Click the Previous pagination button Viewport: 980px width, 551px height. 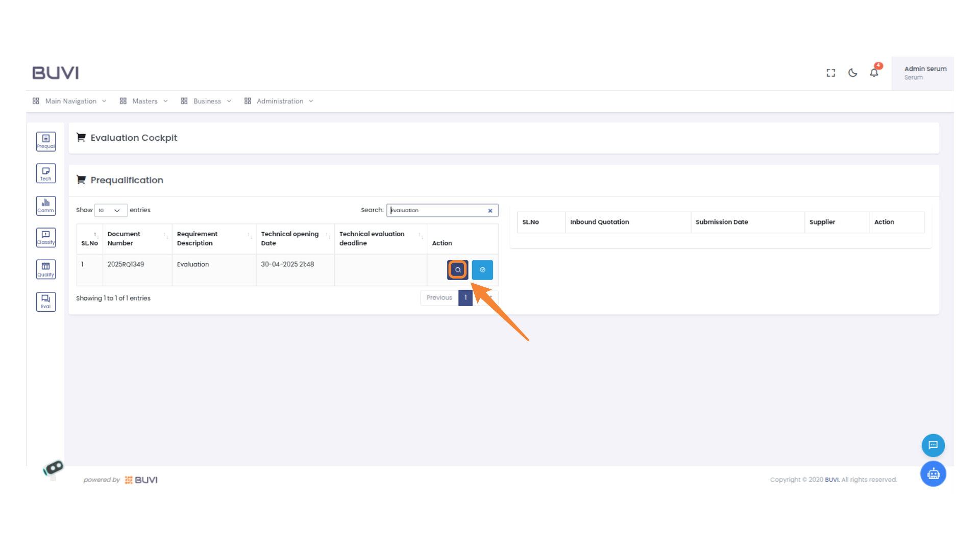click(438, 297)
